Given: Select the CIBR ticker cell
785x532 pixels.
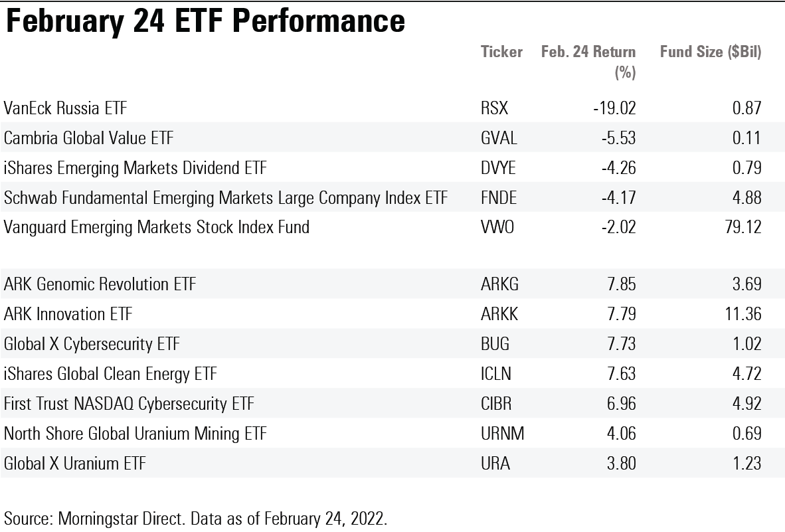Looking at the screenshot, I should click(497, 404).
